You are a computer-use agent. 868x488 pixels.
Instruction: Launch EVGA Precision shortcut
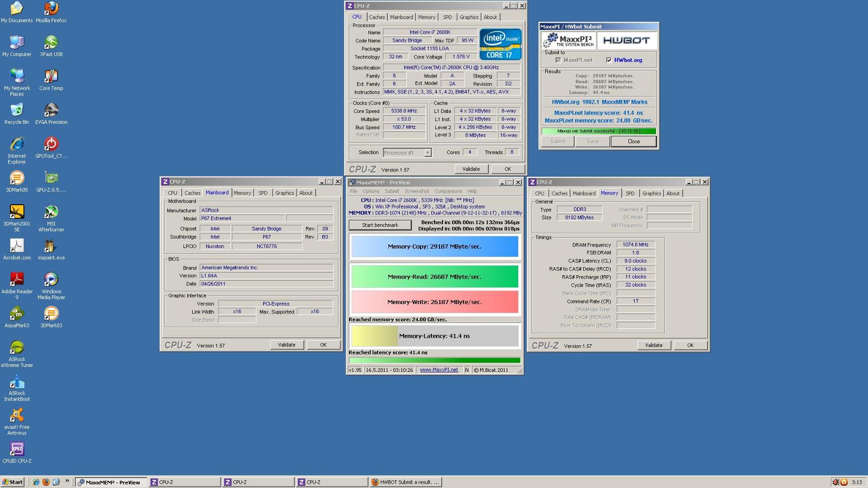click(51, 113)
